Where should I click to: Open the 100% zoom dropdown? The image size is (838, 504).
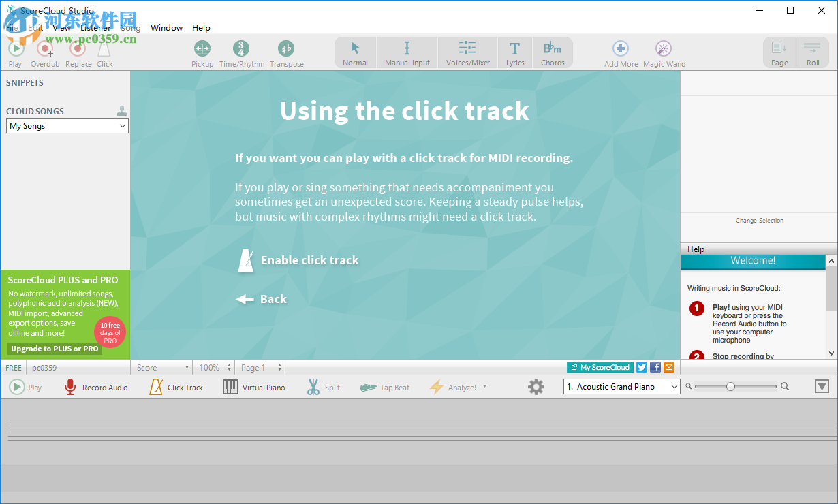(215, 368)
